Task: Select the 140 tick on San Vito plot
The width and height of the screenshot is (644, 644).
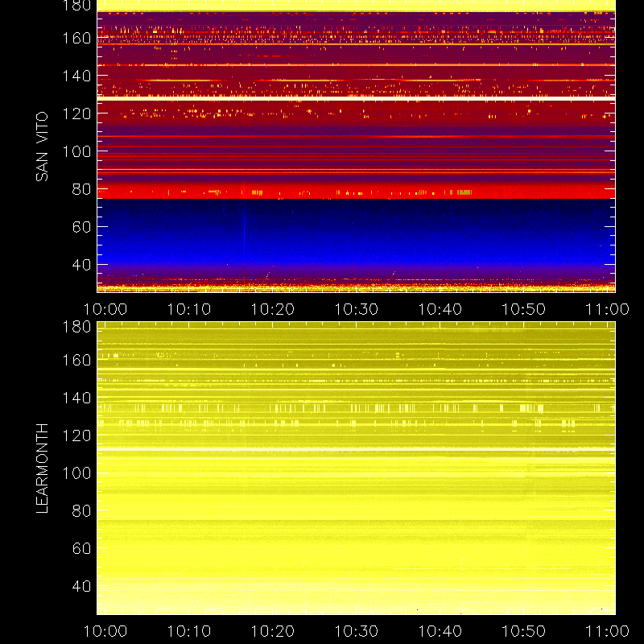Action: pyautogui.click(x=76, y=76)
